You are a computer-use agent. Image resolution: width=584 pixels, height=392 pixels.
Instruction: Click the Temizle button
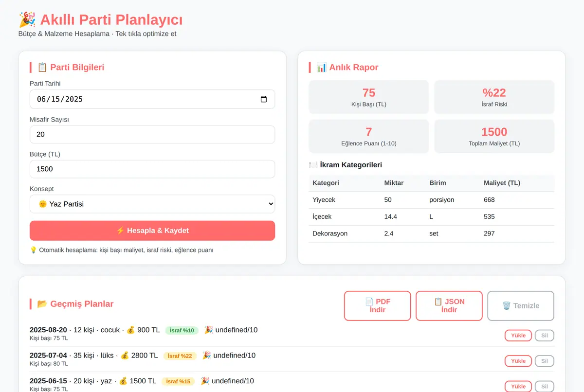[521, 306]
